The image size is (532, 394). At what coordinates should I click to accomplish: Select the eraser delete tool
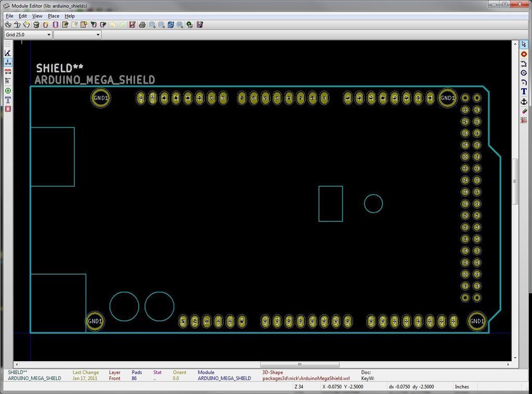[524, 111]
